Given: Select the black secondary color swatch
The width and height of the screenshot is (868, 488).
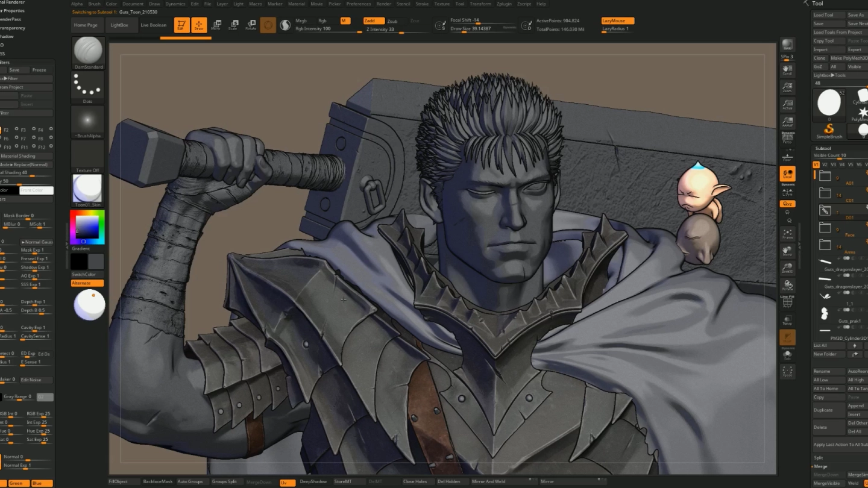Looking at the screenshot, I should [79, 261].
